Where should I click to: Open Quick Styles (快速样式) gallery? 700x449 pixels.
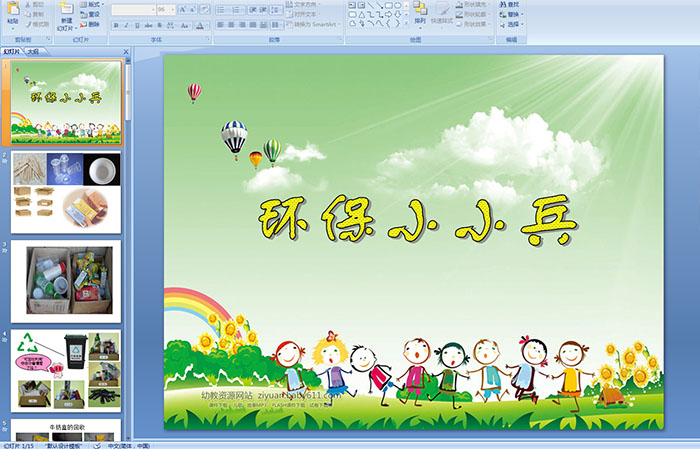pos(442,13)
